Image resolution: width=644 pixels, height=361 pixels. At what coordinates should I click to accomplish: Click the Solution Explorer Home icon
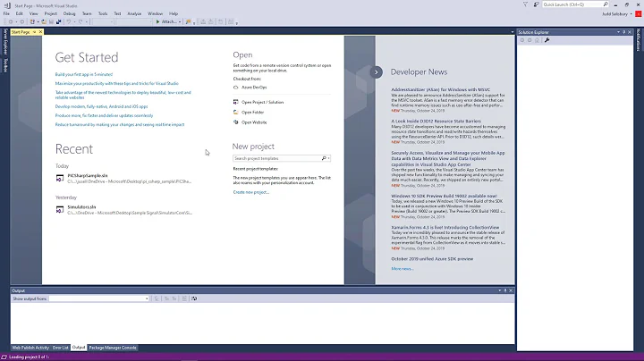(537, 40)
